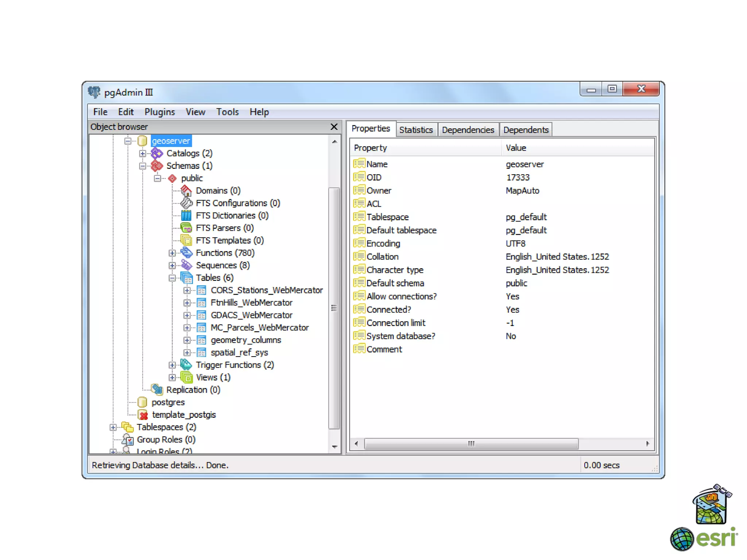Click the Functions (780) node icon
Viewport: 747px width, 560px height.
tap(186, 253)
